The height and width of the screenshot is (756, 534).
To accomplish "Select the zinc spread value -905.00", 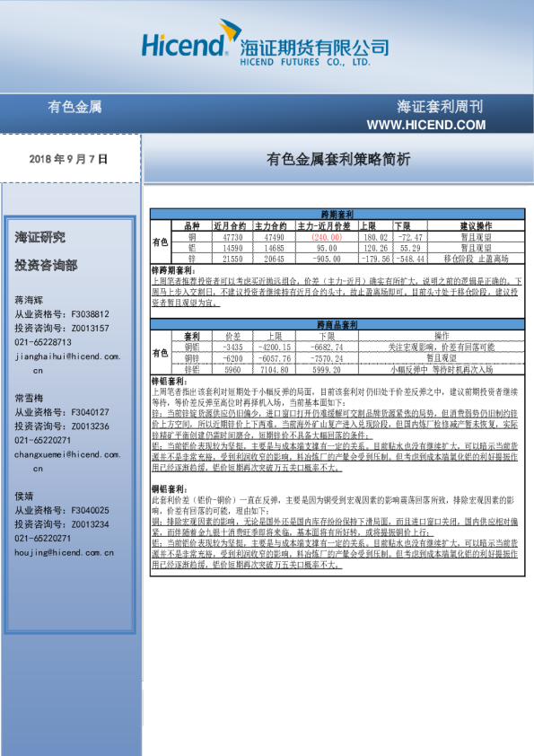I will pos(327,259).
